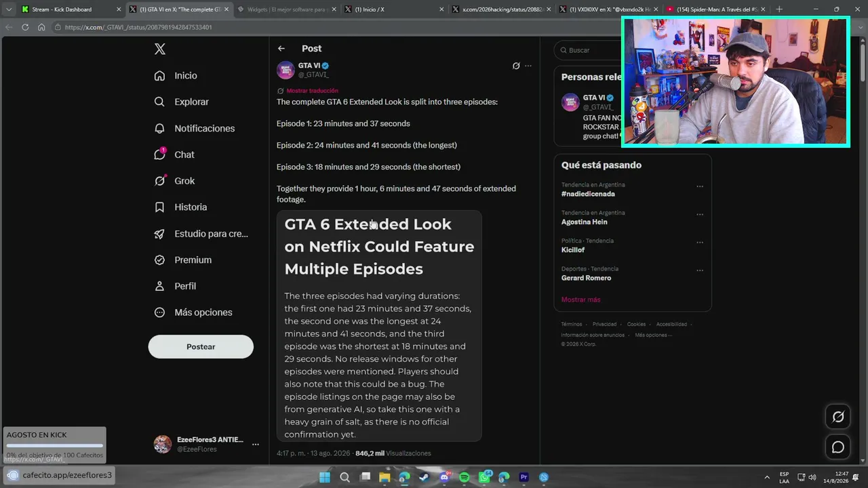Viewport: 868px width, 488px height.
Task: Click the X logo in the sidebar
Action: tap(159, 49)
